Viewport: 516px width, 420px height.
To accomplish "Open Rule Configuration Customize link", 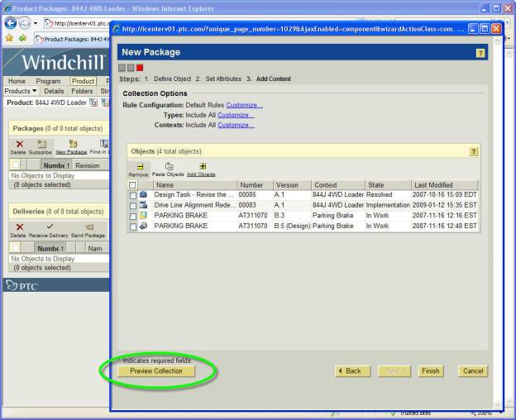I will [244, 105].
